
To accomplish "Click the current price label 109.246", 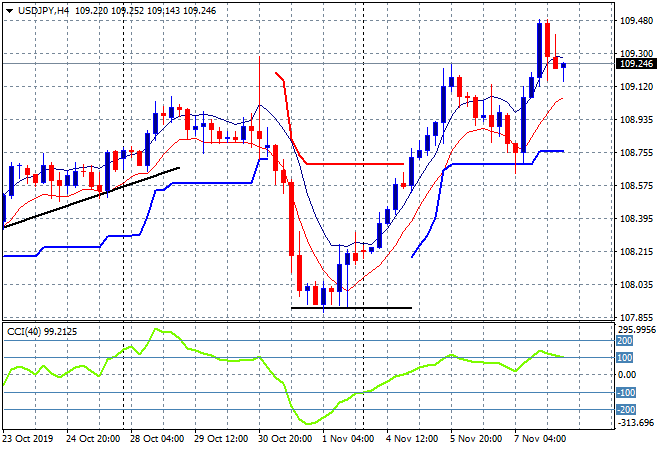I will coord(636,64).
